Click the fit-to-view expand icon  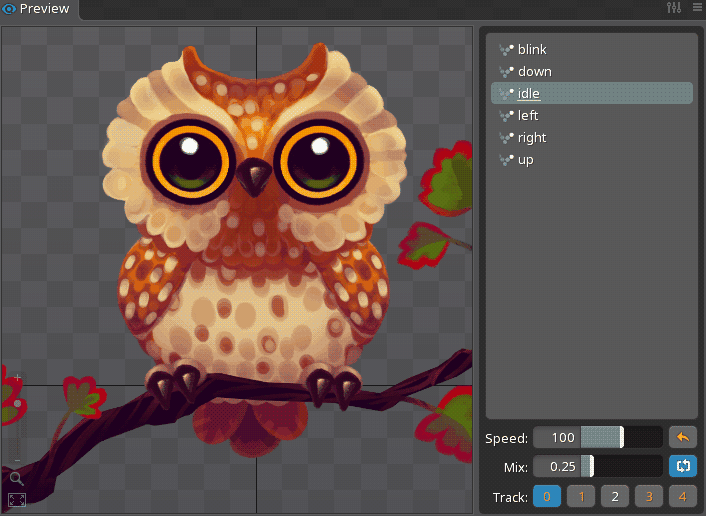coord(17,500)
